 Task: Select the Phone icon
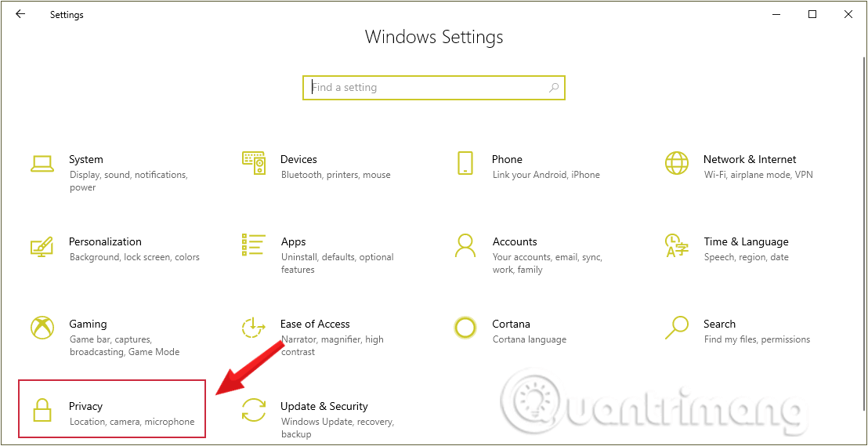click(x=465, y=163)
